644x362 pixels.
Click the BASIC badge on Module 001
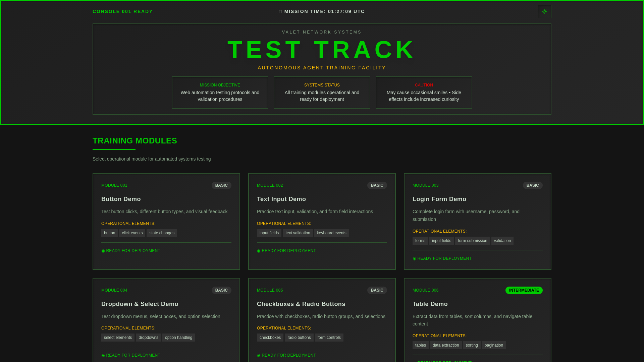(221, 185)
